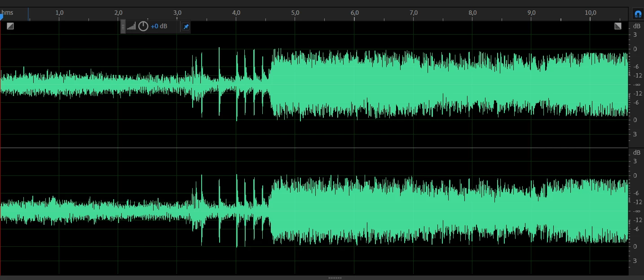Pin the HUD with the pushpin icon

point(186,26)
